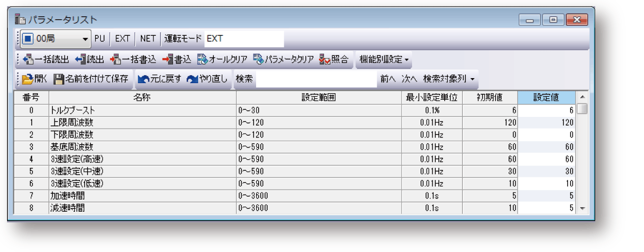Click the 照合 (verify) icon
The image size is (644, 252).
tap(325, 59)
